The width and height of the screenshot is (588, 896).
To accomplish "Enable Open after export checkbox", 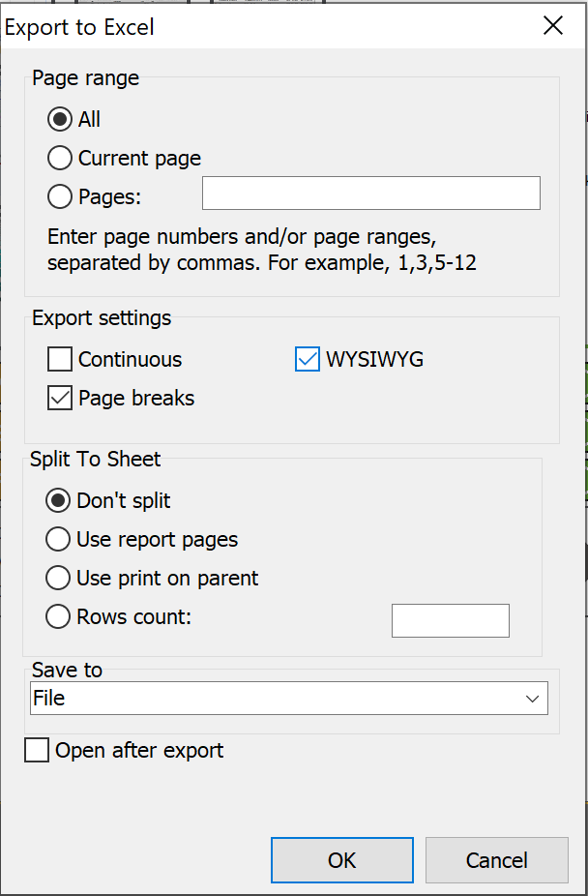I will tap(37, 750).
